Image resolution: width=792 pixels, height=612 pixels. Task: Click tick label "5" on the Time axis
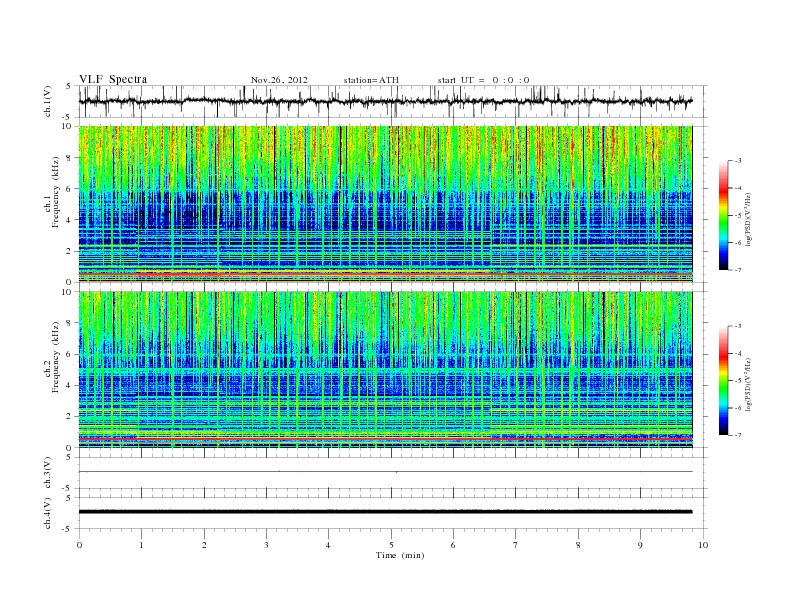coord(391,545)
